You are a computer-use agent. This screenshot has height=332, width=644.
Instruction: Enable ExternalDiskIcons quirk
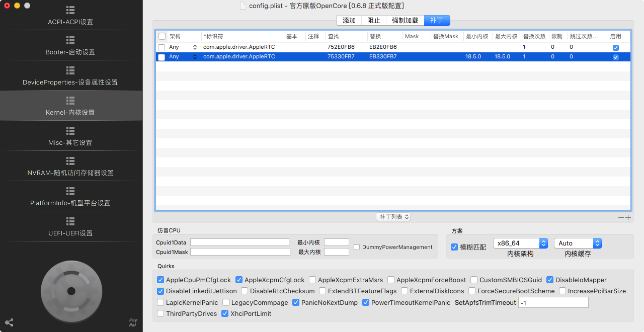click(405, 291)
